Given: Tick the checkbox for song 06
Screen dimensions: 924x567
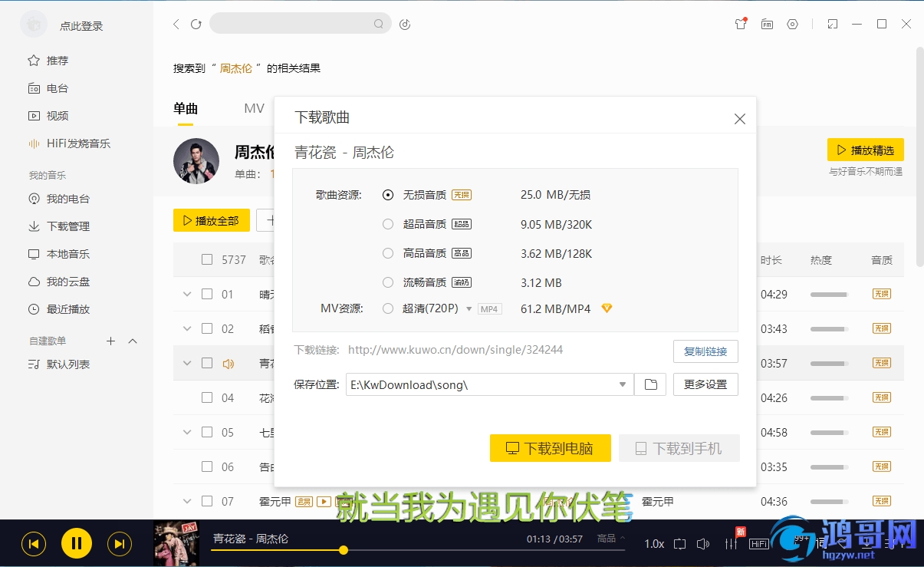Looking at the screenshot, I should [207, 466].
